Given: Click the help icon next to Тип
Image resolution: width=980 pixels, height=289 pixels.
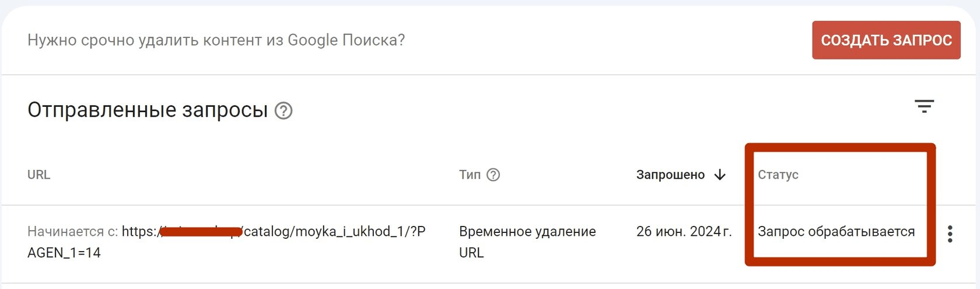Looking at the screenshot, I should [494, 175].
